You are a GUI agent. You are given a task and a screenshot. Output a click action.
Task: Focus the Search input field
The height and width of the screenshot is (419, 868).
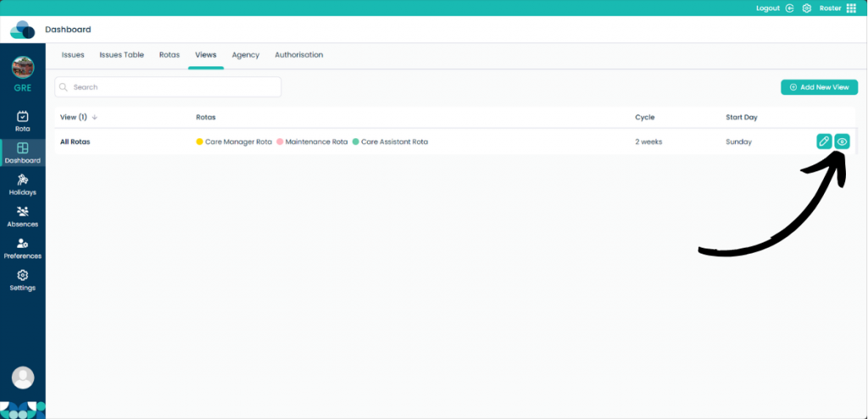168,87
